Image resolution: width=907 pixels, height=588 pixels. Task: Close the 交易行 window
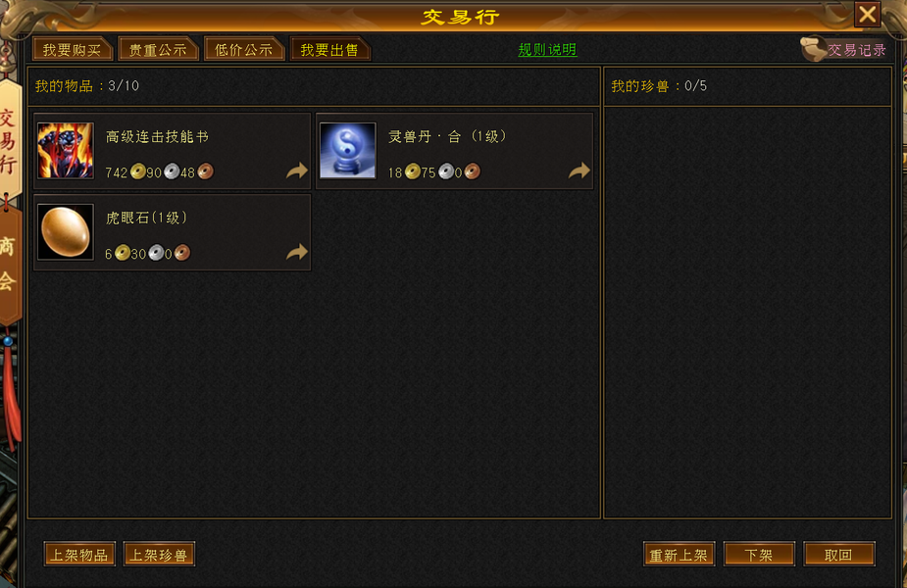click(x=867, y=14)
